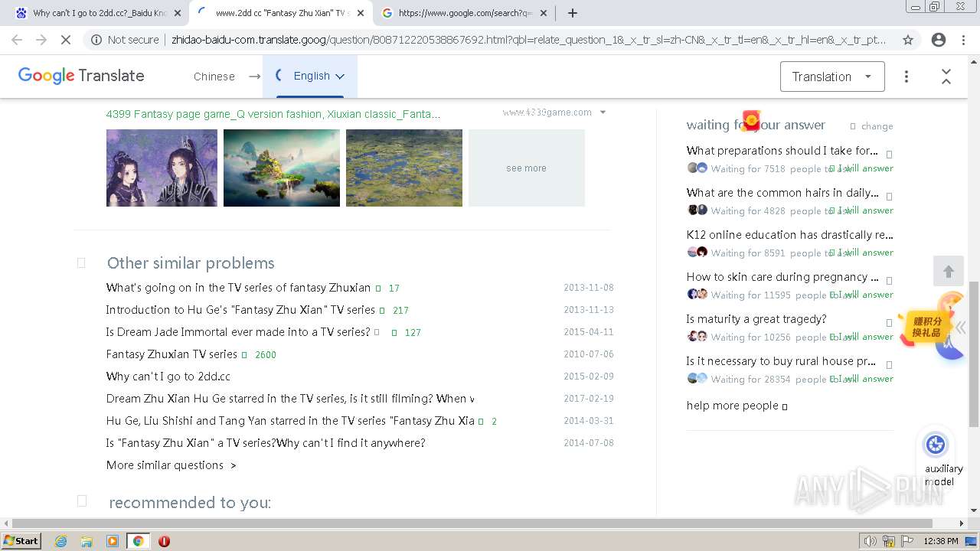Open the new tab plus button
This screenshot has height=551, width=980.
coord(572,13)
